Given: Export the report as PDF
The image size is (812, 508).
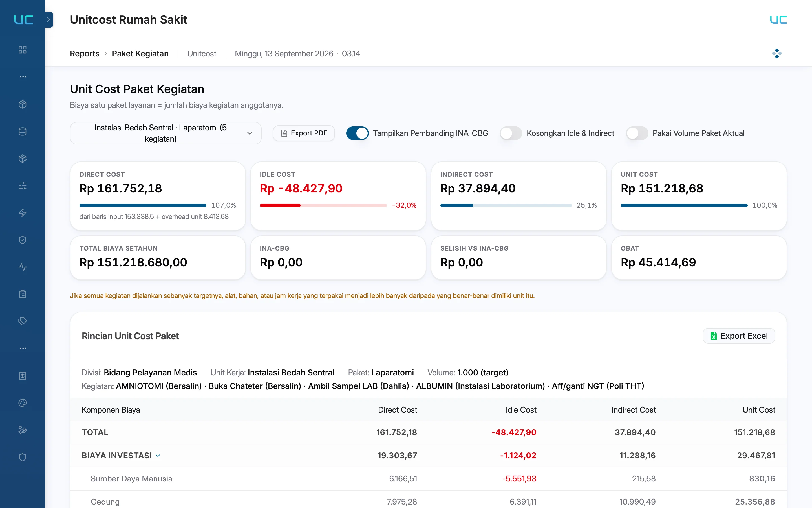Looking at the screenshot, I should (x=304, y=133).
